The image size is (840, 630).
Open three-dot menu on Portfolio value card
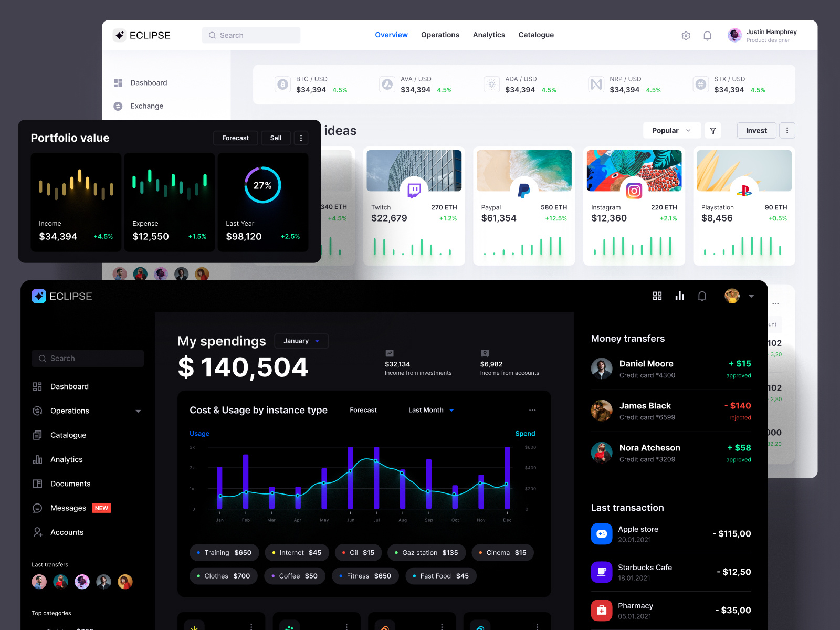pyautogui.click(x=301, y=138)
